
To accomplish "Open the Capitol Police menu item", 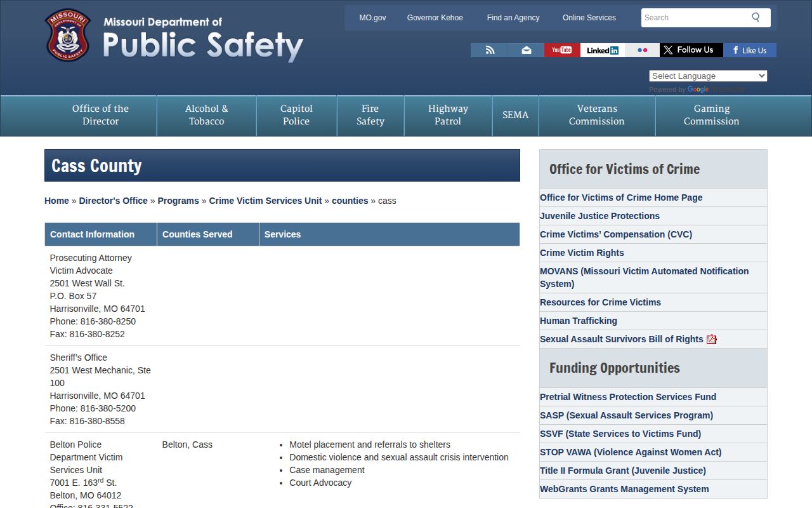I will [x=296, y=115].
